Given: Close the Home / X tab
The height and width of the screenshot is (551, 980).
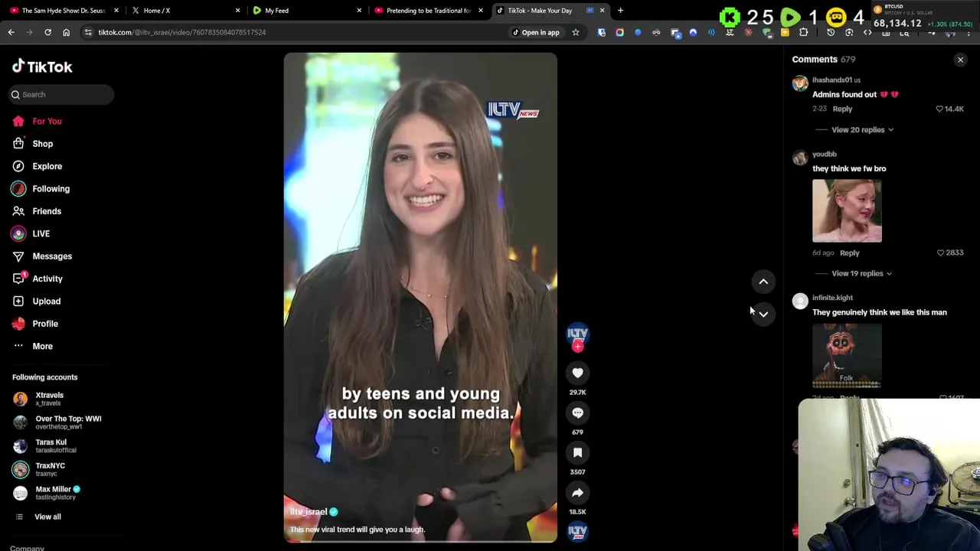Looking at the screenshot, I should 237,11.
